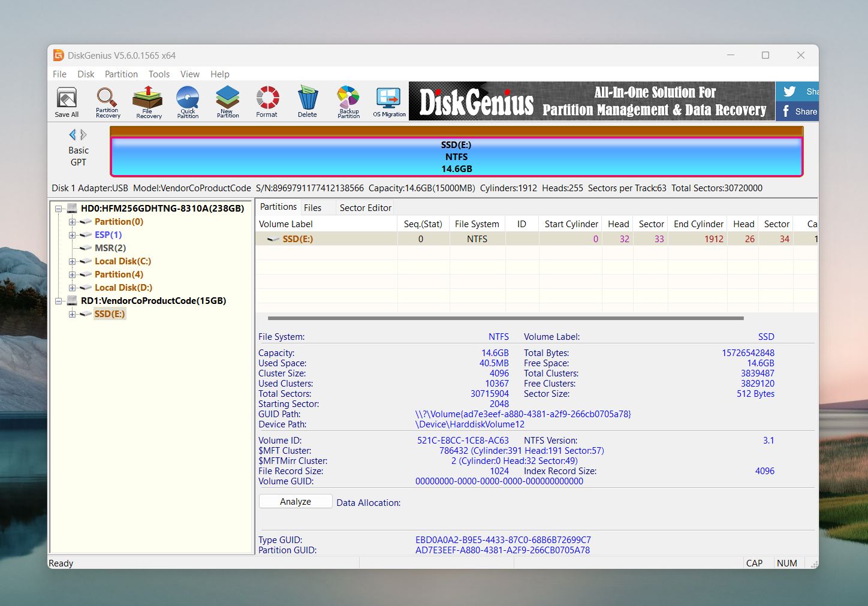Open the Quick Partition tool
Viewport: 868px width, 606px height.
tap(188, 101)
